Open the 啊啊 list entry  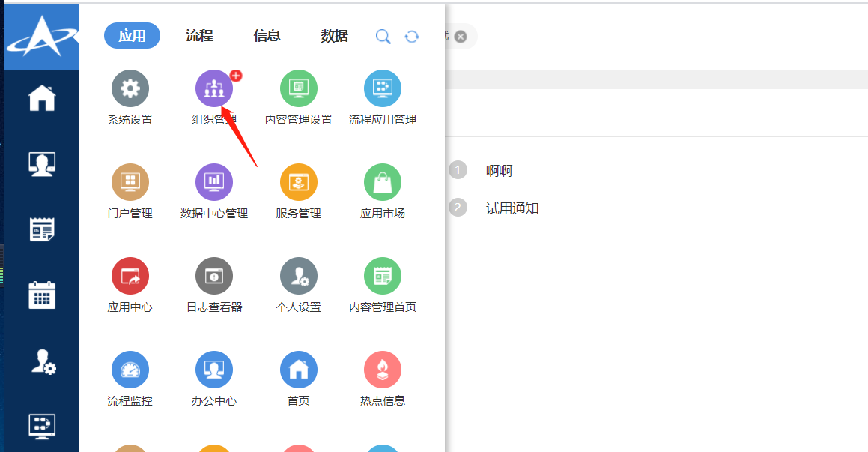click(500, 171)
